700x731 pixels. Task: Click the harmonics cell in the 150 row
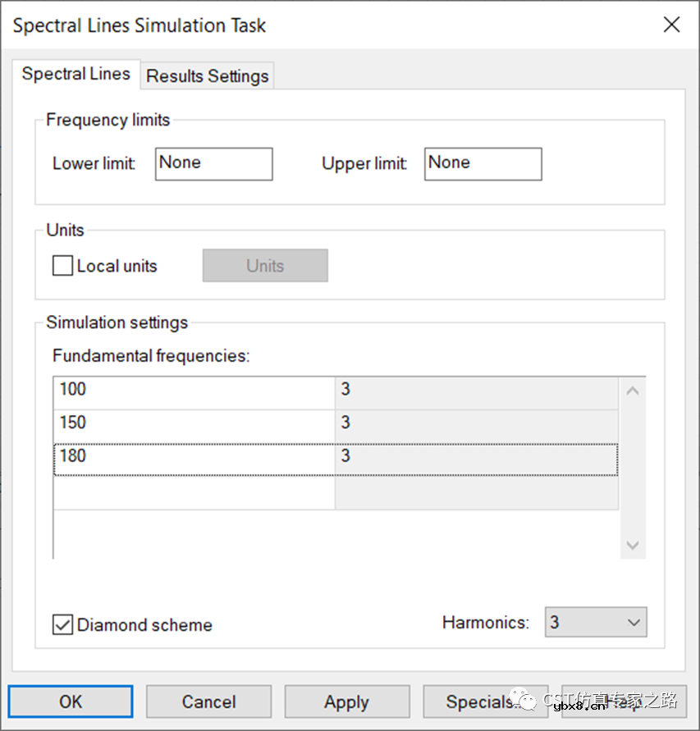pyautogui.click(x=476, y=423)
